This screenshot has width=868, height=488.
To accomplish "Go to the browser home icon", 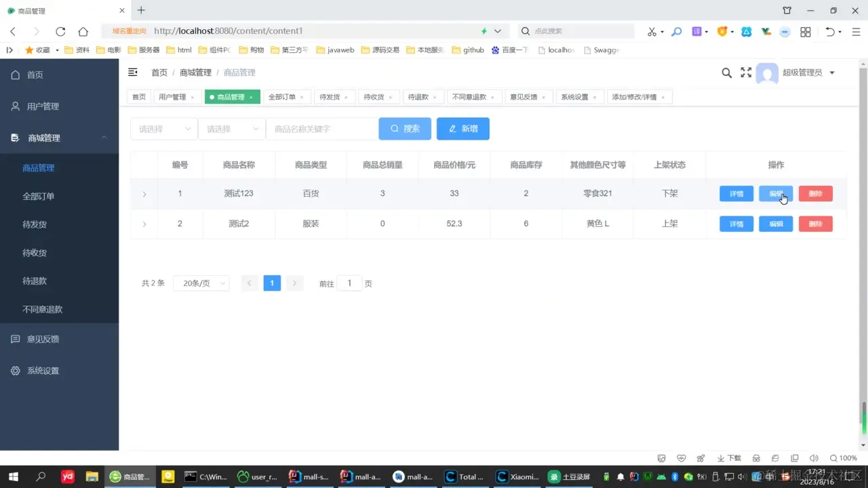I will click(83, 31).
